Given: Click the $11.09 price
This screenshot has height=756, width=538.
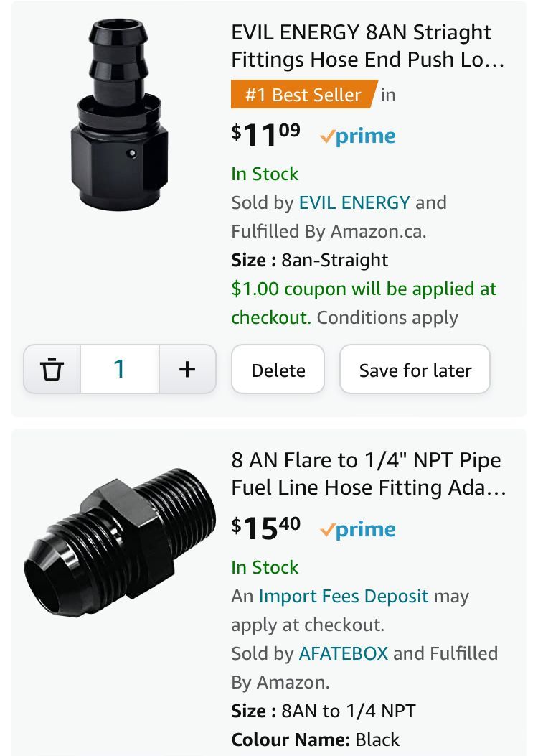Looking at the screenshot, I should [265, 135].
